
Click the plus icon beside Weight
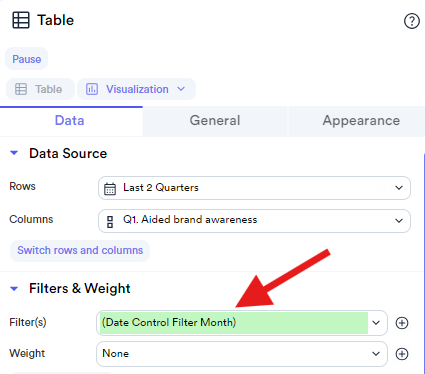click(x=402, y=354)
